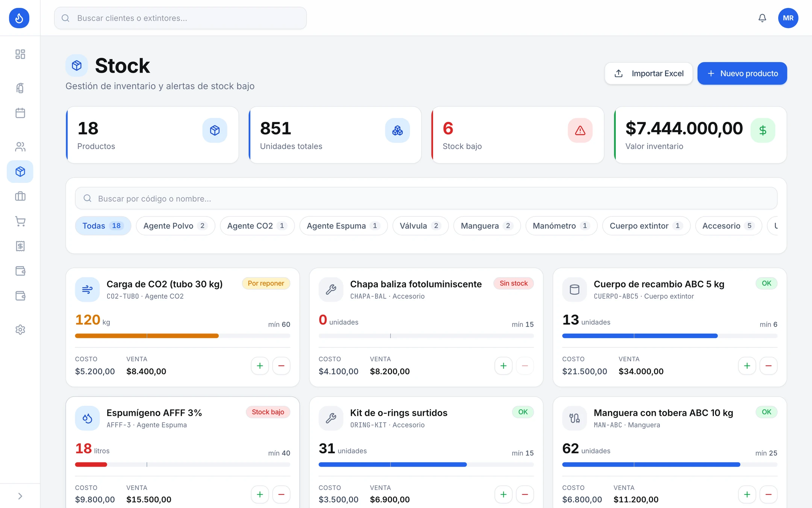The height and width of the screenshot is (508, 812).
Task: Increase stock of Carga de CO2
Action: [x=260, y=366]
